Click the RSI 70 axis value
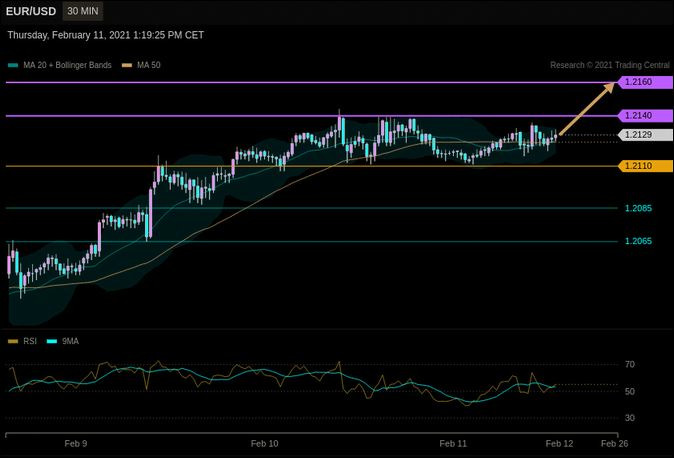This screenshot has width=674, height=458. coord(630,365)
